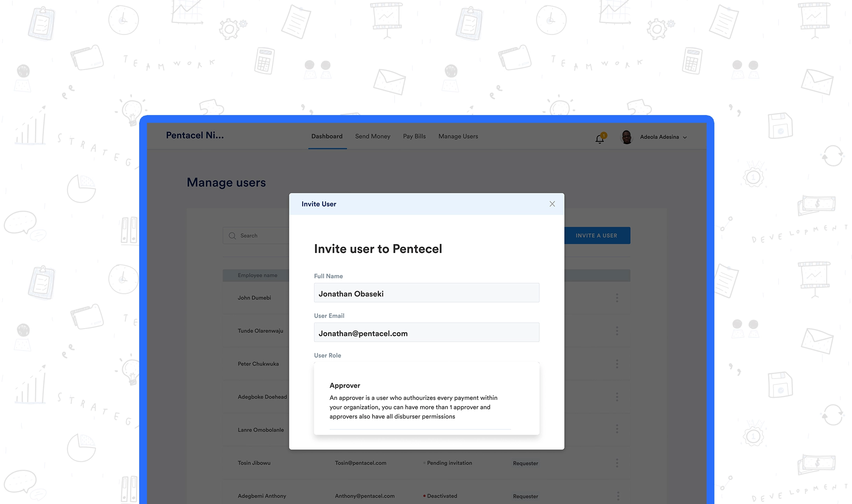Viewport: 852px width, 504px height.
Task: Open the row menu for Peter Chukwuka
Action: [x=617, y=364]
